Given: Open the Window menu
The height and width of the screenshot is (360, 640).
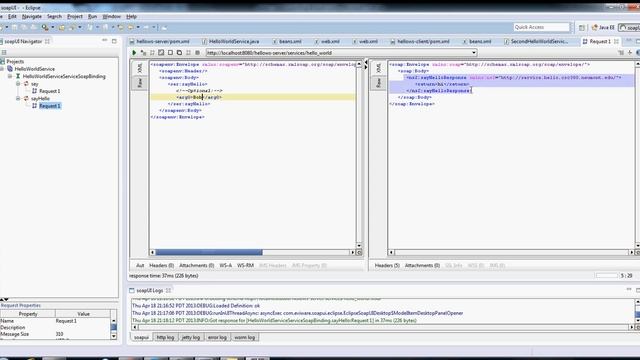Looking at the screenshot, I should (x=111, y=17).
